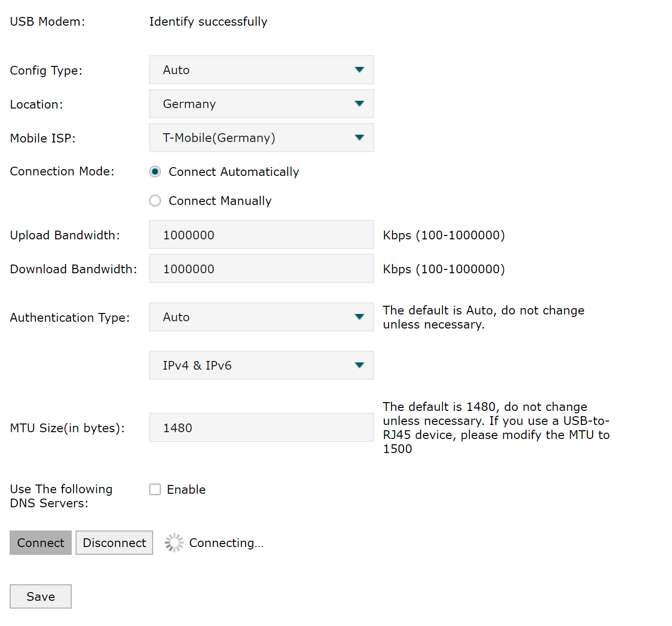Click the MTU Size input field
Viewport: 672px width, 626px height.
262,428
